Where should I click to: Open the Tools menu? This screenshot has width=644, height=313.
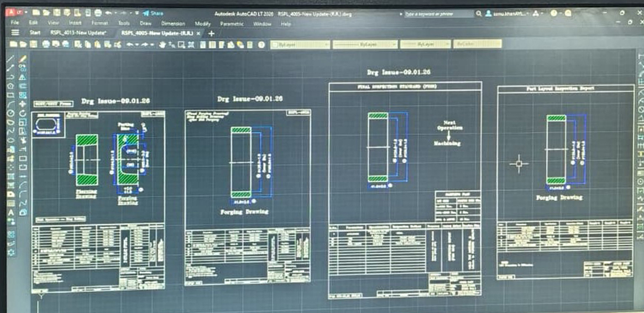[124, 23]
